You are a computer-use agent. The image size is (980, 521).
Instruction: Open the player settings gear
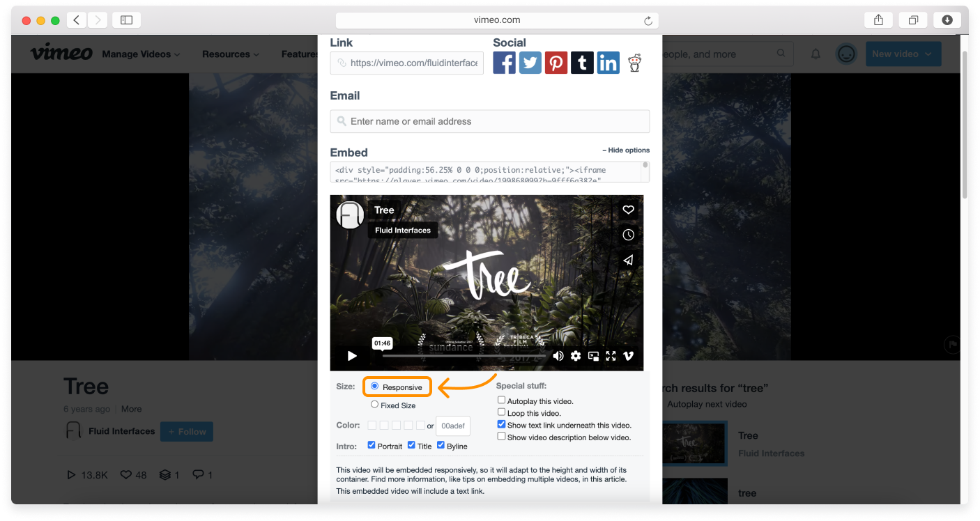point(576,355)
